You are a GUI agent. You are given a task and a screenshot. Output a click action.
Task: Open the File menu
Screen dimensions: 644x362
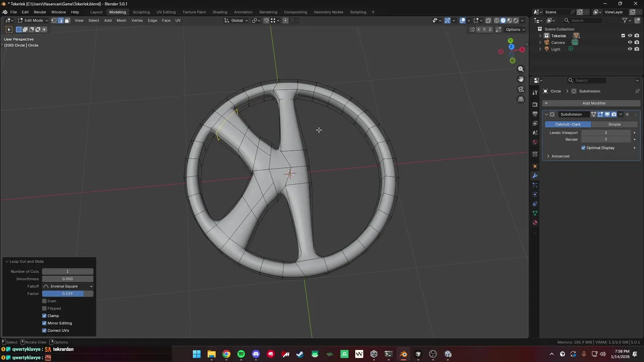coord(14,12)
